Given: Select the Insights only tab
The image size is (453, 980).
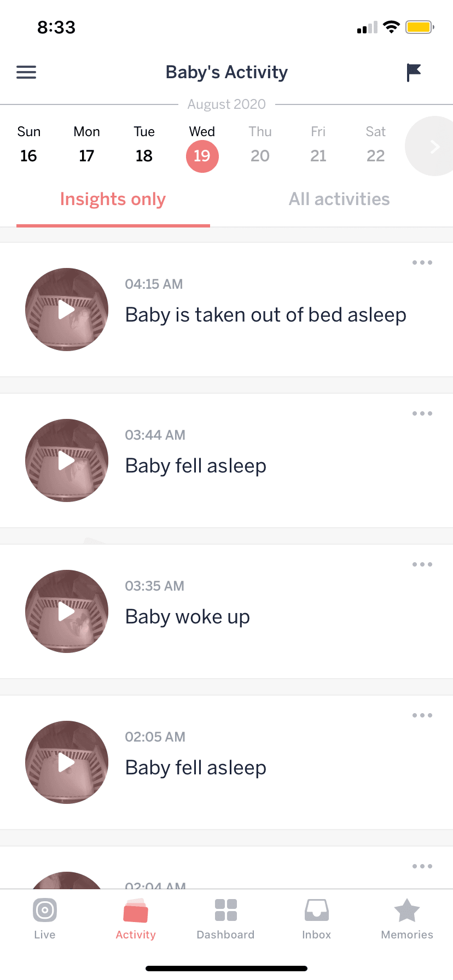Looking at the screenshot, I should pyautogui.click(x=113, y=199).
